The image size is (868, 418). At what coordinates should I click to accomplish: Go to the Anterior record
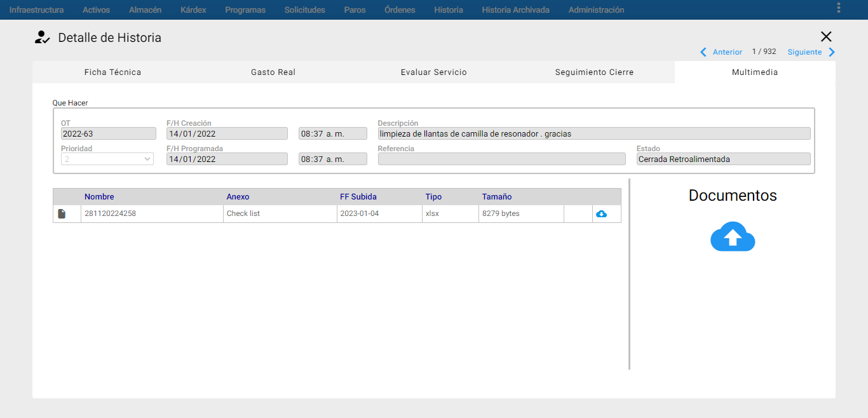coord(728,52)
